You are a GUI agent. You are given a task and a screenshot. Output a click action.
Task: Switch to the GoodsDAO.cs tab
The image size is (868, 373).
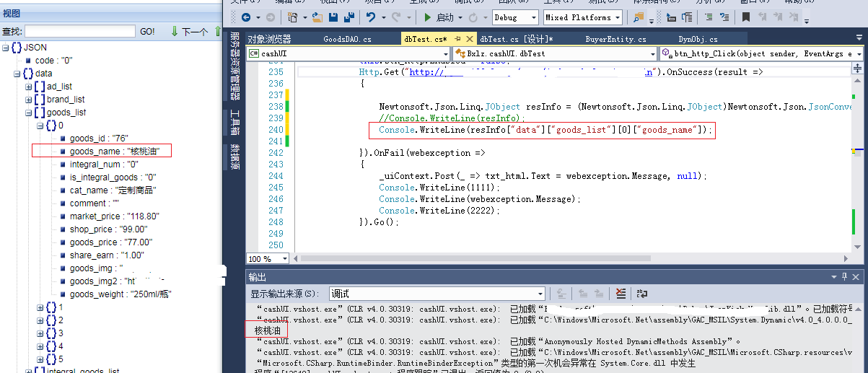point(347,39)
